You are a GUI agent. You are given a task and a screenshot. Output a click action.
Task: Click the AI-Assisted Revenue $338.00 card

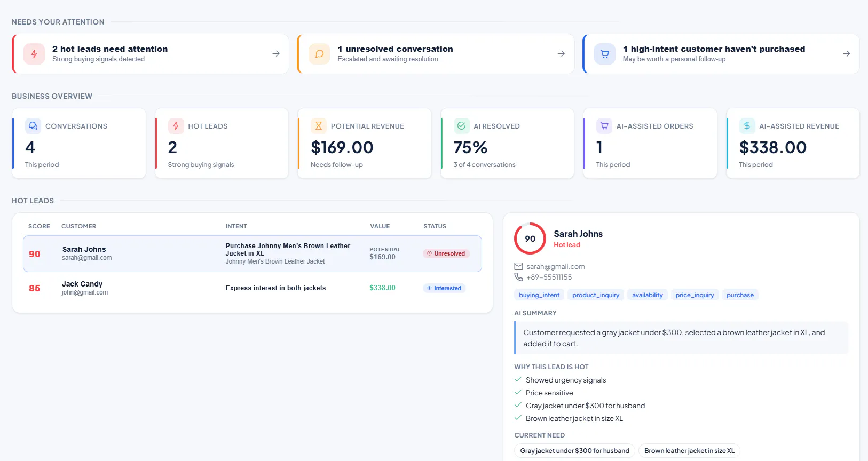(793, 144)
